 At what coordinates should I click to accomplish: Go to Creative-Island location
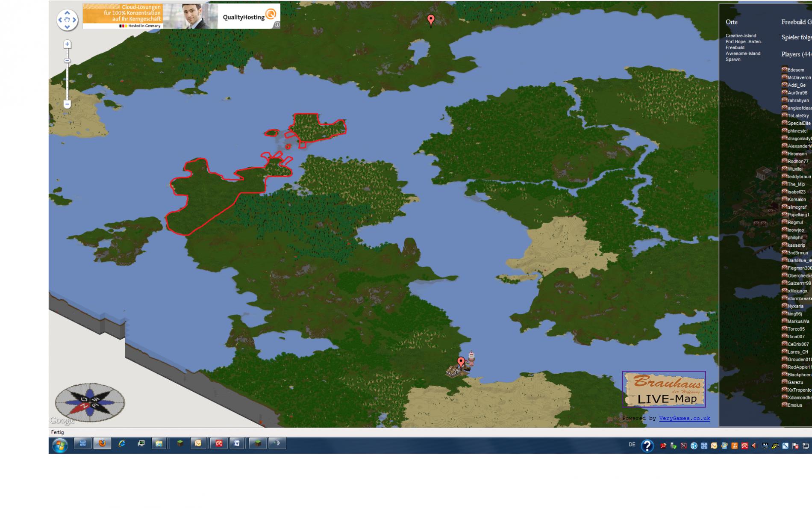(x=741, y=35)
